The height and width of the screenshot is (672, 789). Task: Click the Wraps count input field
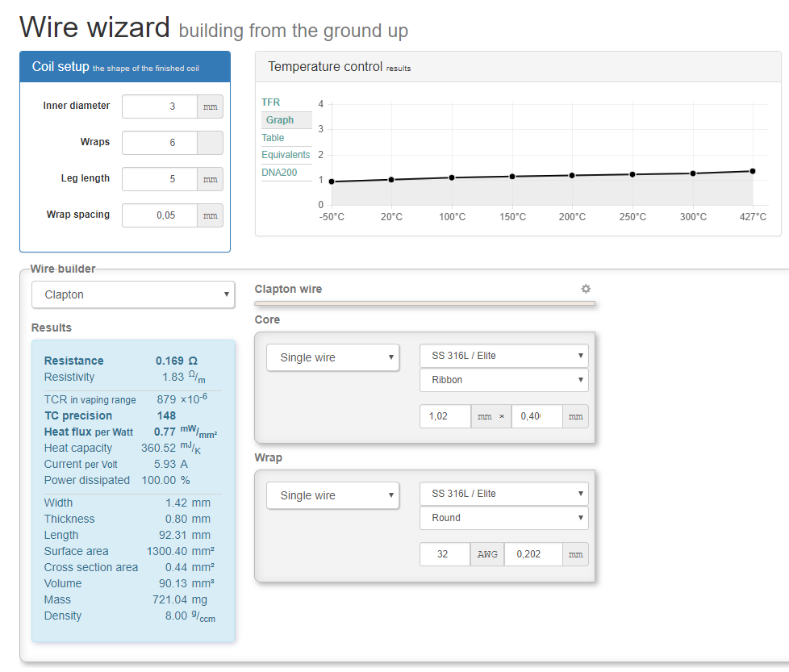160,143
